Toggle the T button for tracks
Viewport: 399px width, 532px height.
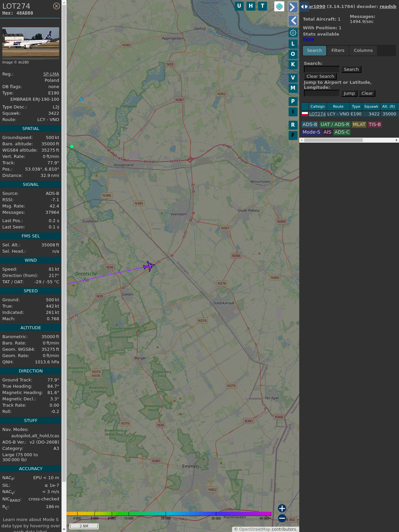pos(263,6)
